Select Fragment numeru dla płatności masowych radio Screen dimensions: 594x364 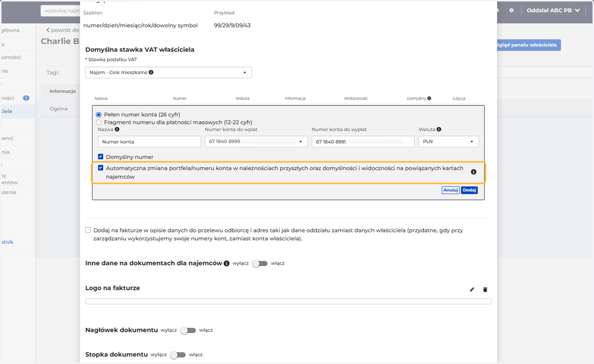(99, 122)
